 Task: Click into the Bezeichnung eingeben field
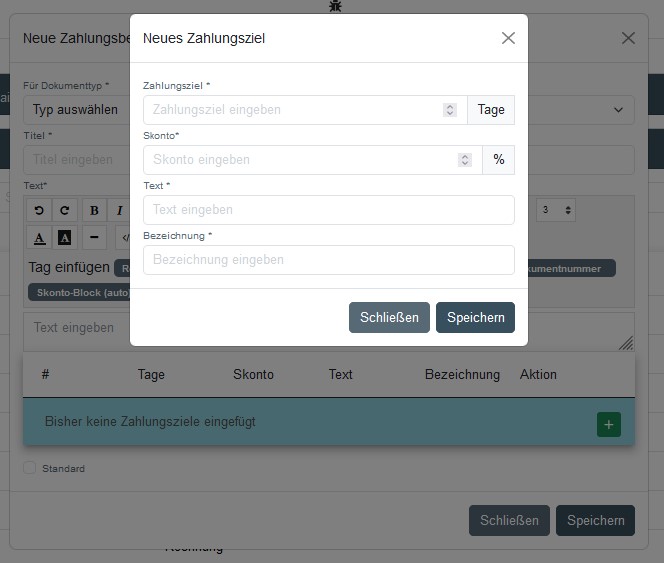coord(328,260)
